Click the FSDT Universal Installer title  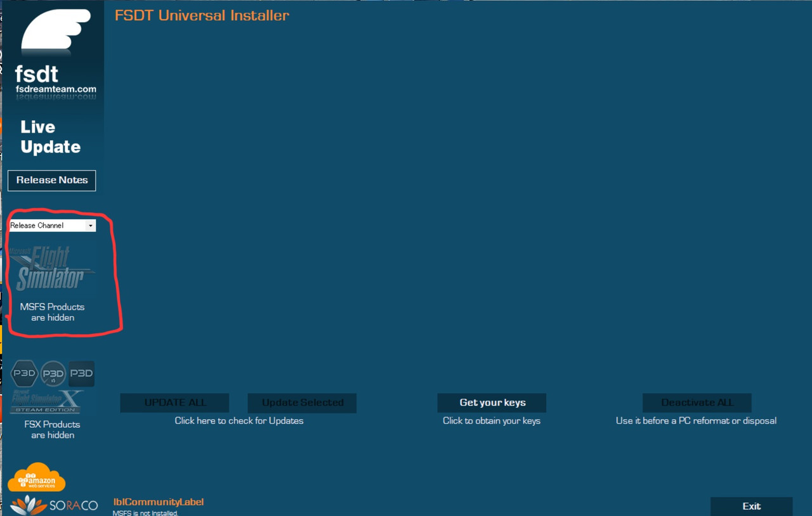click(202, 15)
